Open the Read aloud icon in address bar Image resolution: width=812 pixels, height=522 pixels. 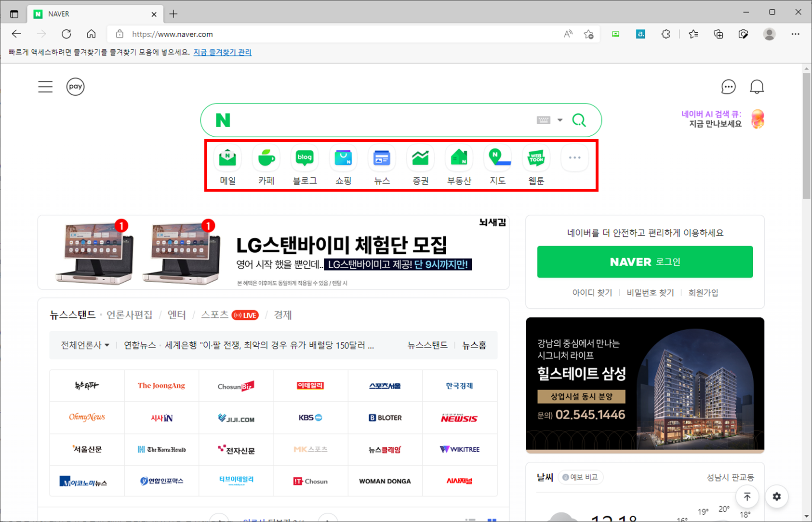point(568,34)
